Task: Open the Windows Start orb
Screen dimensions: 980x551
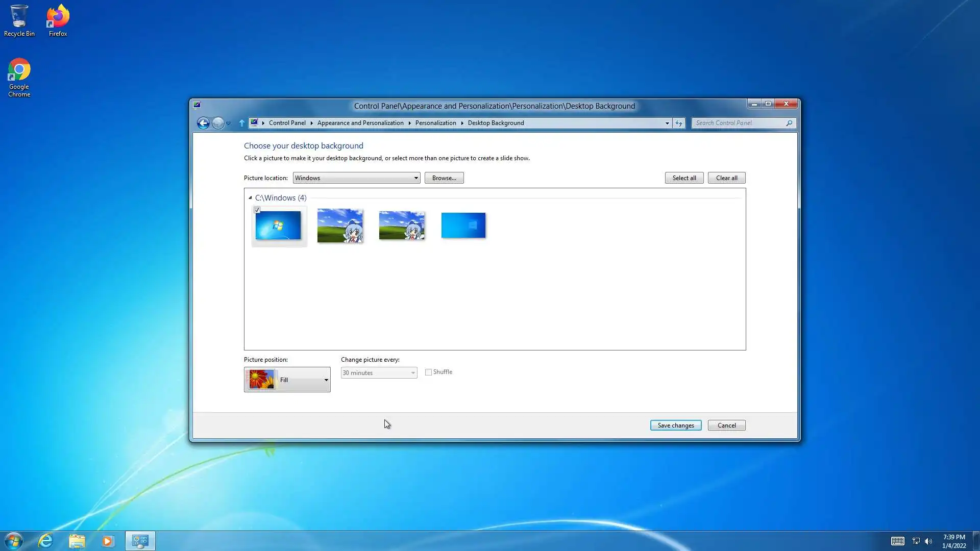Action: tap(14, 541)
